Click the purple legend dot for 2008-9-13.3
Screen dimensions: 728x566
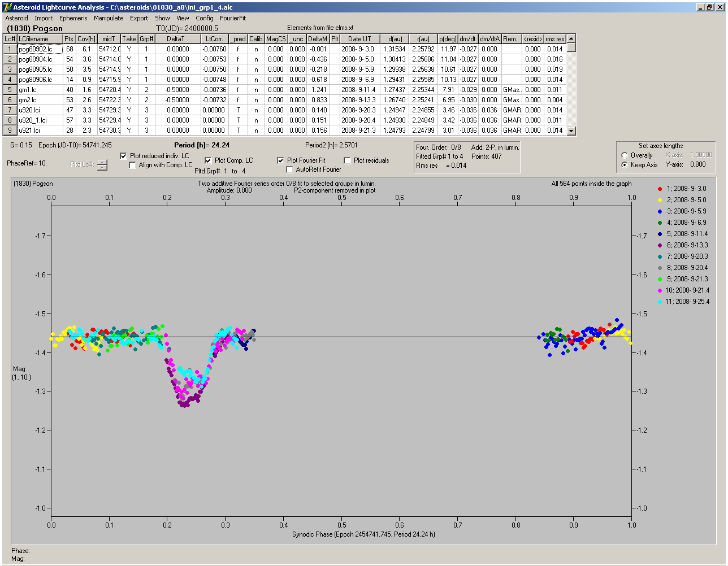(660, 245)
